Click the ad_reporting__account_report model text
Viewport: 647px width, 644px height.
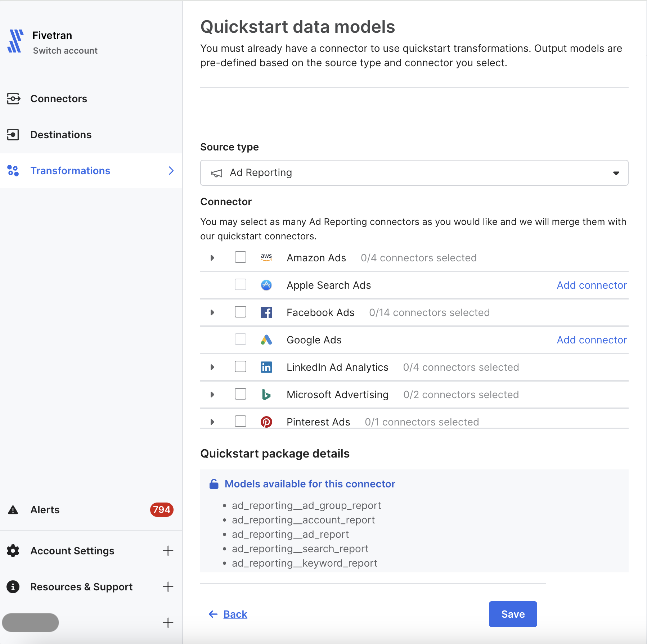303,520
